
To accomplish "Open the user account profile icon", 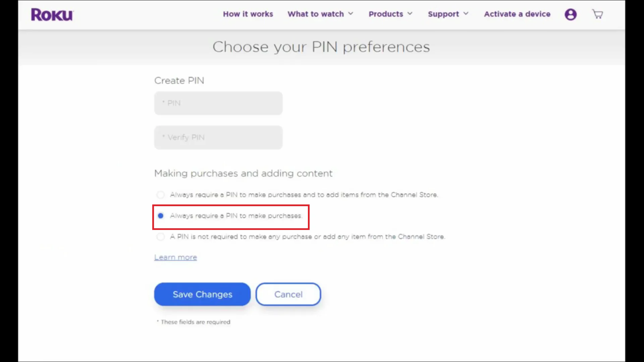I will pos(570,14).
